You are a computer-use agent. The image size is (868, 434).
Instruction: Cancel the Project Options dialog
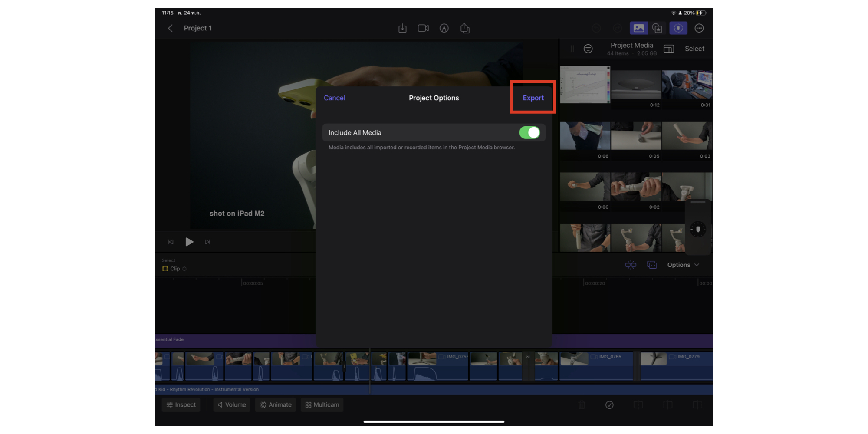tap(334, 98)
